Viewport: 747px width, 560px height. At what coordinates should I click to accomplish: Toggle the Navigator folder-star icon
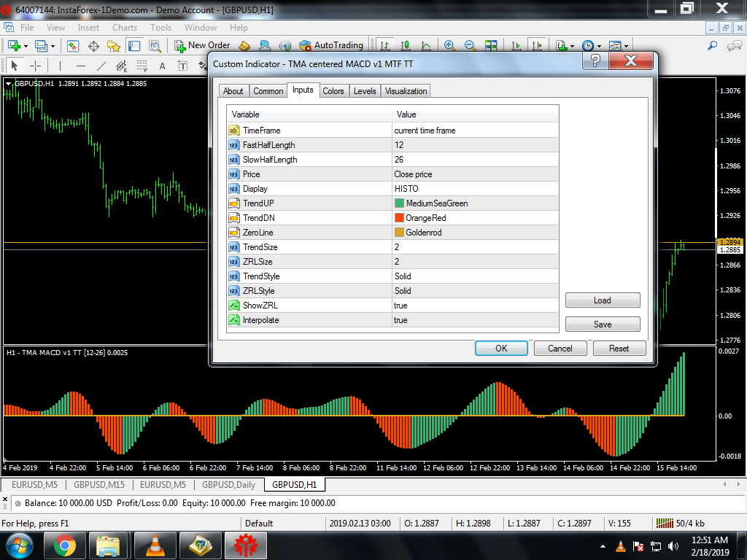pyautogui.click(x=114, y=46)
